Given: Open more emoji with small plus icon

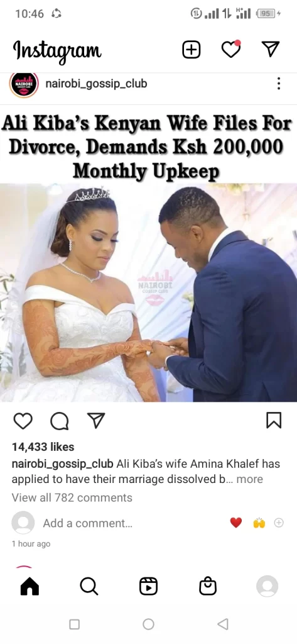Looking at the screenshot, I should point(279,523).
